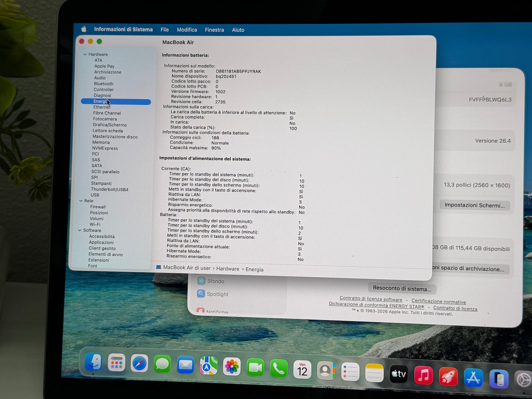Open the File menu
532x399 pixels.
165,30
